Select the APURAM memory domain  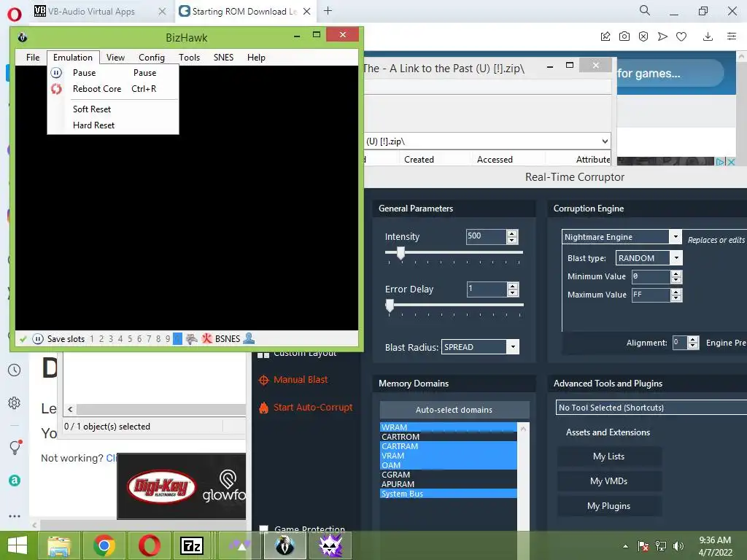pos(449,484)
